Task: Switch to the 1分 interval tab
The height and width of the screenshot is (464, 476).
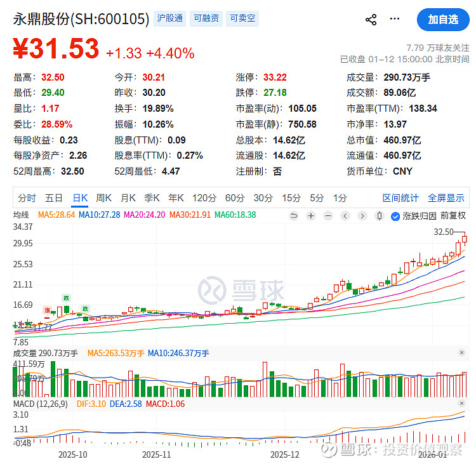Action: [340, 198]
